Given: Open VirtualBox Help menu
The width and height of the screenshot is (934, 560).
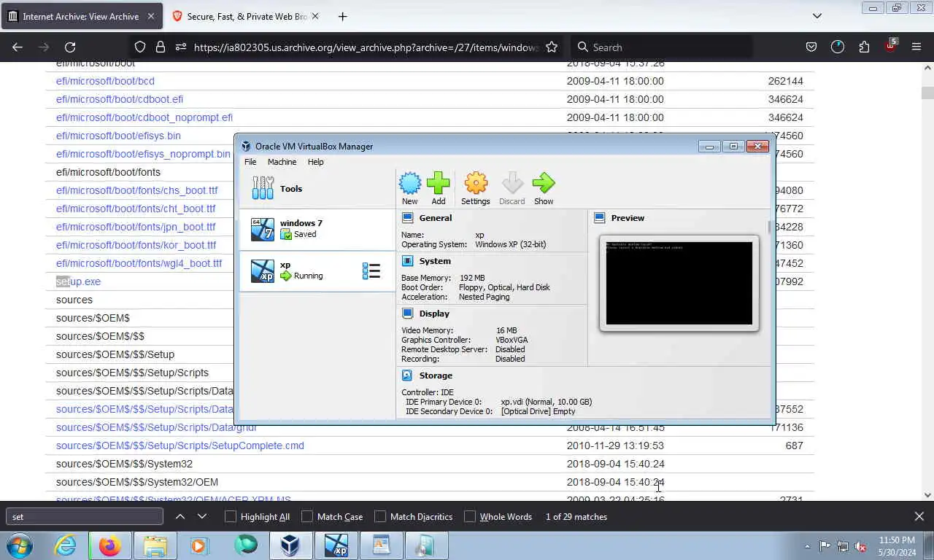Looking at the screenshot, I should click(x=315, y=162).
